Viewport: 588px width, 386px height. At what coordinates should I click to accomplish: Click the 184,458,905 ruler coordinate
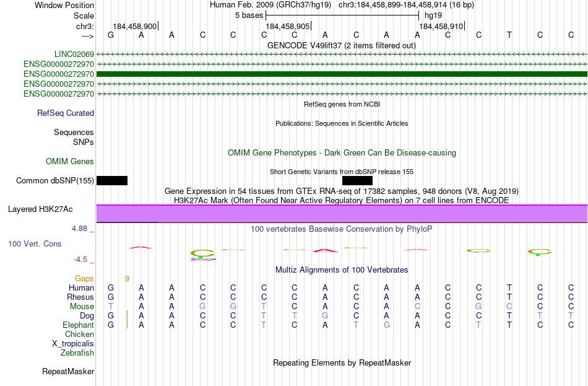(288, 26)
